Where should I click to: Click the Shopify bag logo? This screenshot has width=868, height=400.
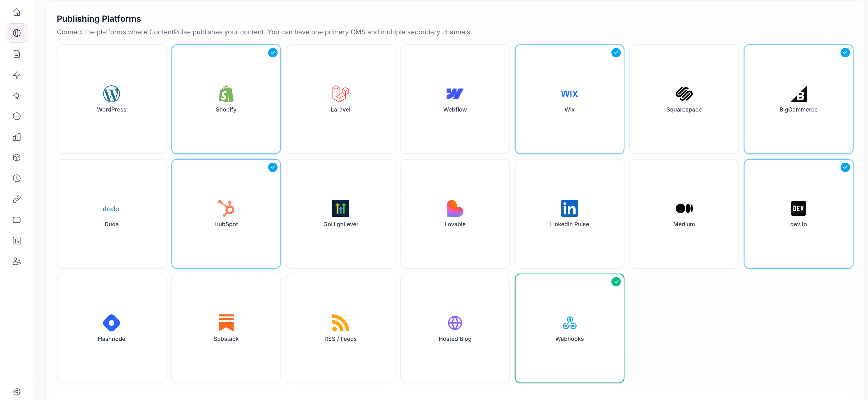[x=226, y=94]
